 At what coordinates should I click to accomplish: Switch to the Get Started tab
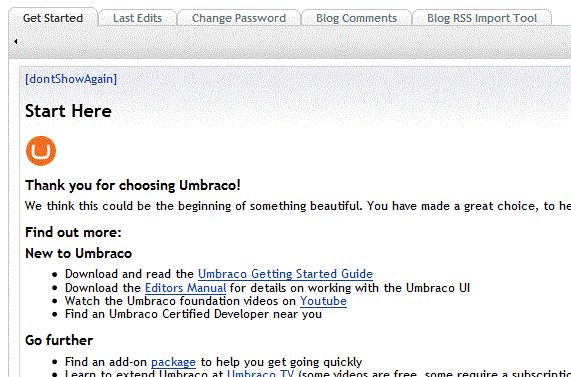tap(53, 18)
